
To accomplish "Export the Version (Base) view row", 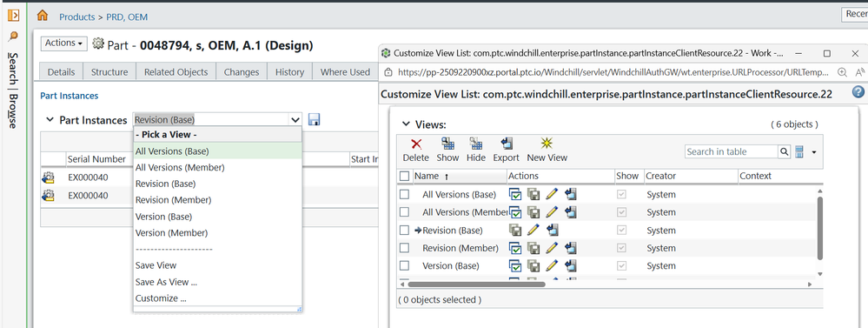I will point(571,266).
